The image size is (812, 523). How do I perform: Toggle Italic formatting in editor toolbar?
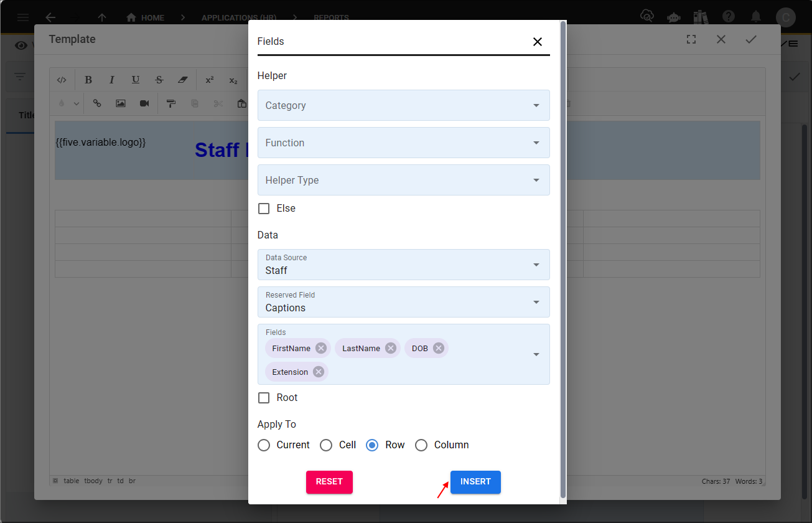click(x=112, y=80)
